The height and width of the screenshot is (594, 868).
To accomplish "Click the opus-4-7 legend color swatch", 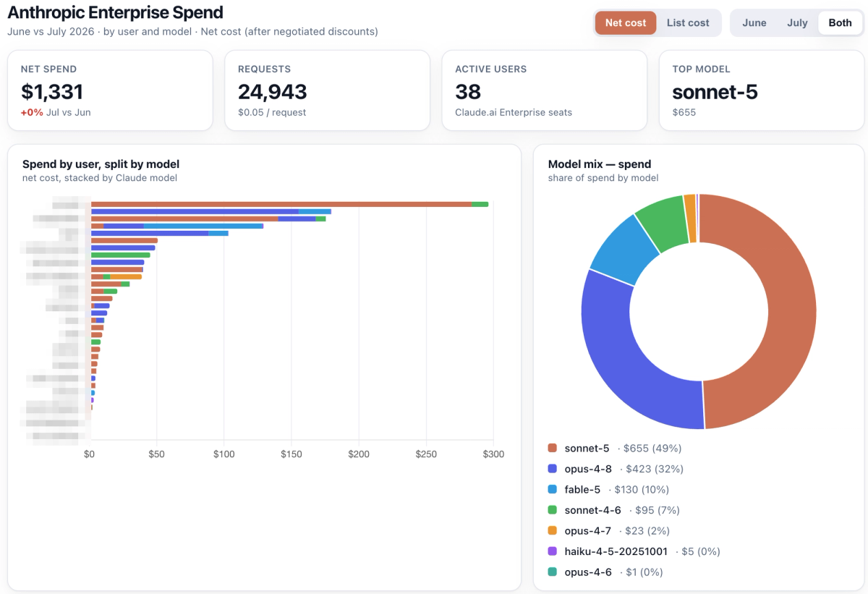I will [553, 531].
